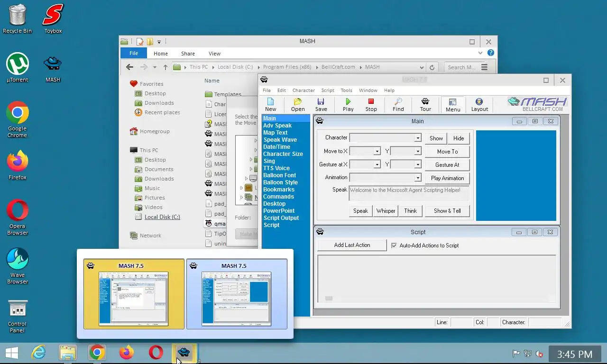
Task: Open the Move to Y dropdown
Action: point(418,151)
